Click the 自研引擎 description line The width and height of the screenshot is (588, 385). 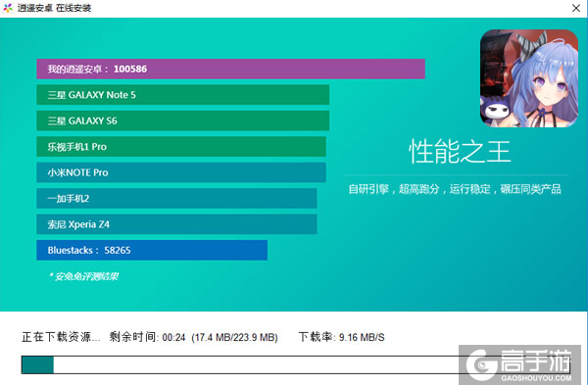click(455, 189)
